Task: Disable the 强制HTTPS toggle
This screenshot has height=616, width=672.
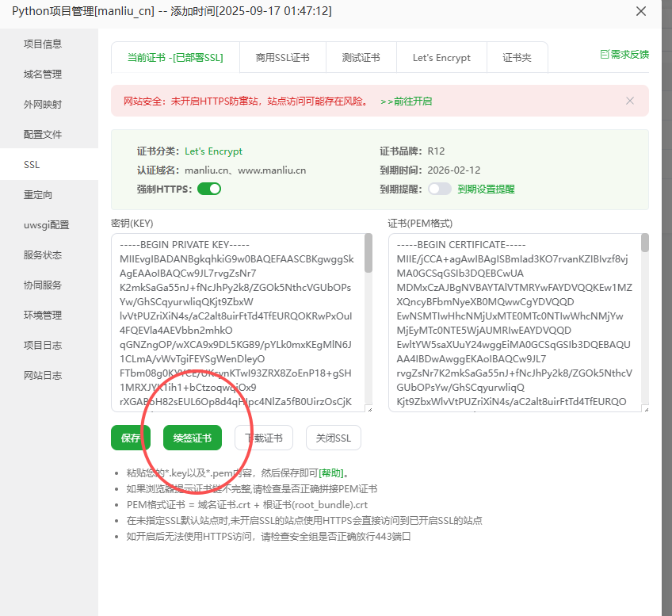Action: pos(209,189)
